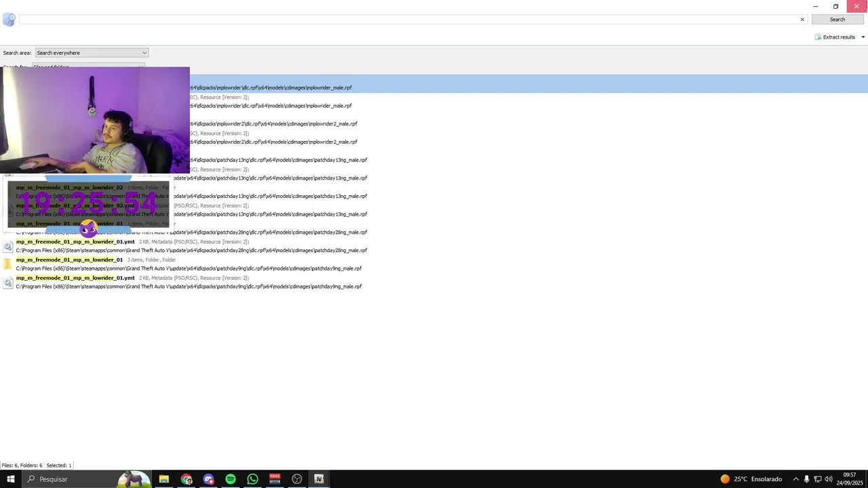
Task: Open the clock showing 09:57
Action: coord(850,479)
